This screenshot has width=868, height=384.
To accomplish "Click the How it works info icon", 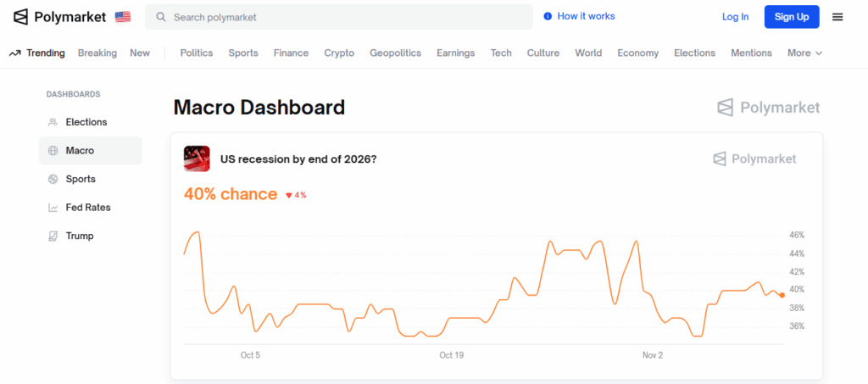I will pos(548,16).
